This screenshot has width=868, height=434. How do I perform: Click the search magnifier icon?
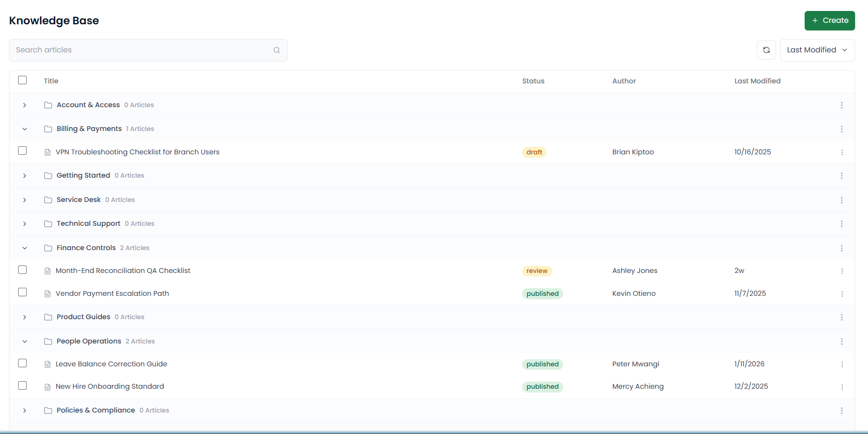(276, 50)
